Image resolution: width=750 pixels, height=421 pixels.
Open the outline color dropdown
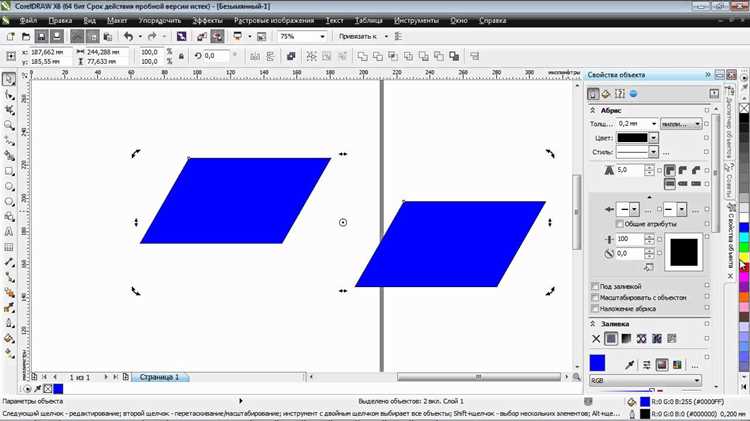(x=653, y=138)
